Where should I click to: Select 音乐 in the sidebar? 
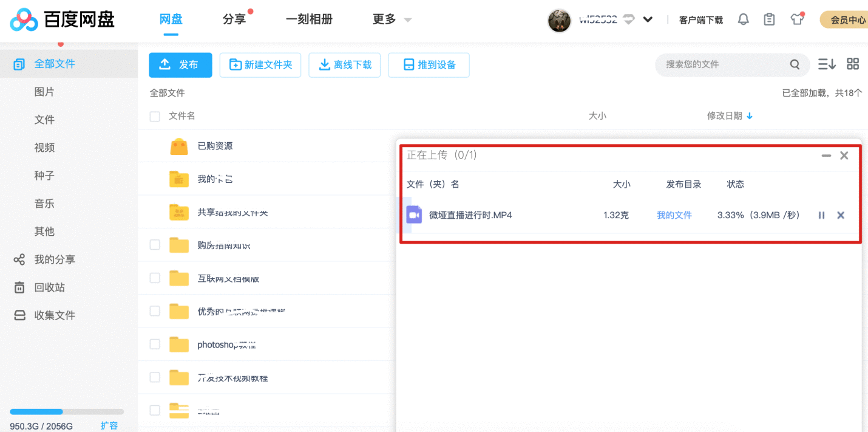(44, 204)
